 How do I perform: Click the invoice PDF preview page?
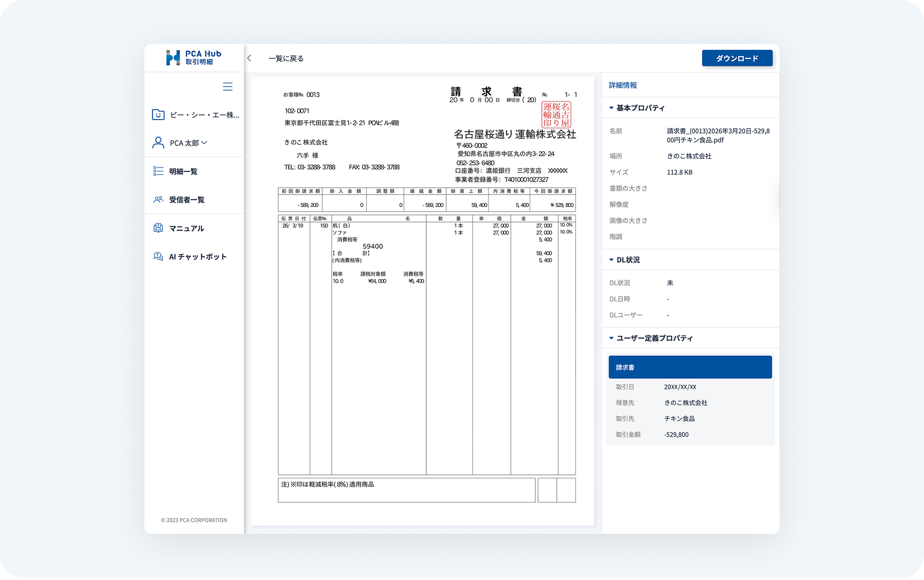[x=423, y=301]
